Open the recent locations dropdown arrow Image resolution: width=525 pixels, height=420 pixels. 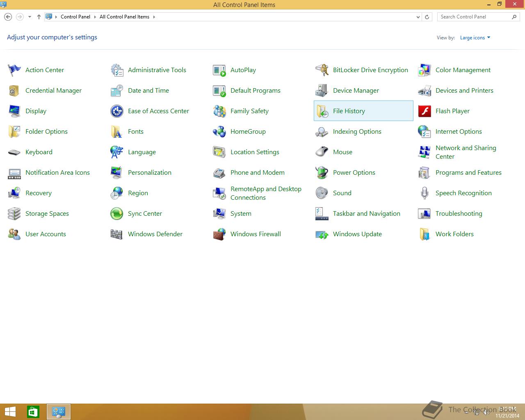[x=30, y=17]
